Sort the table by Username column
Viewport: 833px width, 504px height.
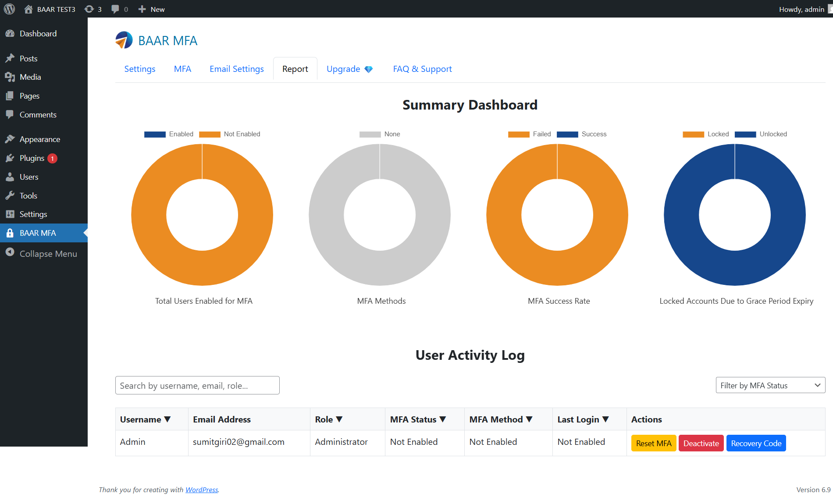point(145,419)
